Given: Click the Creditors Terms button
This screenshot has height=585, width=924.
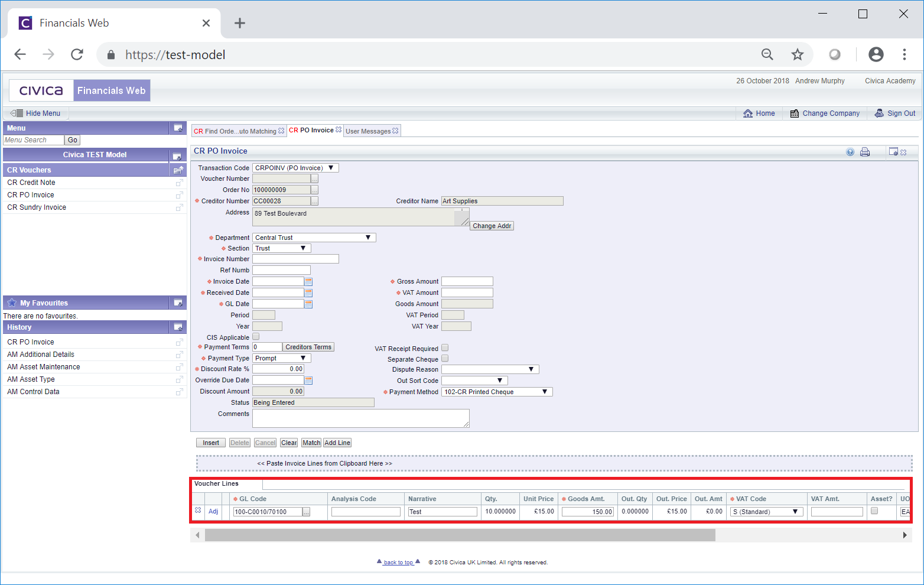Looking at the screenshot, I should 308,347.
